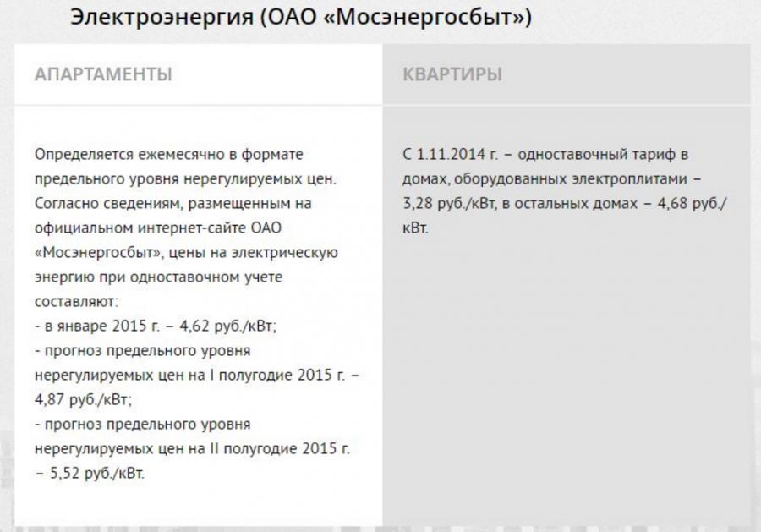Click '«Мосэнергосбыт», цены на электрическую' line
Viewport: 761px width, 532px height.
click(x=186, y=253)
